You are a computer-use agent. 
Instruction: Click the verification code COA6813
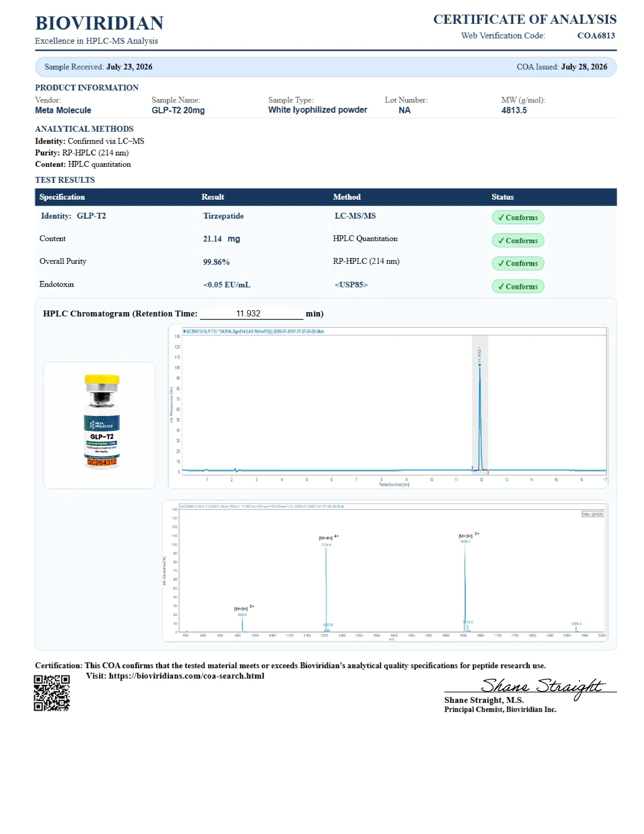click(595, 36)
